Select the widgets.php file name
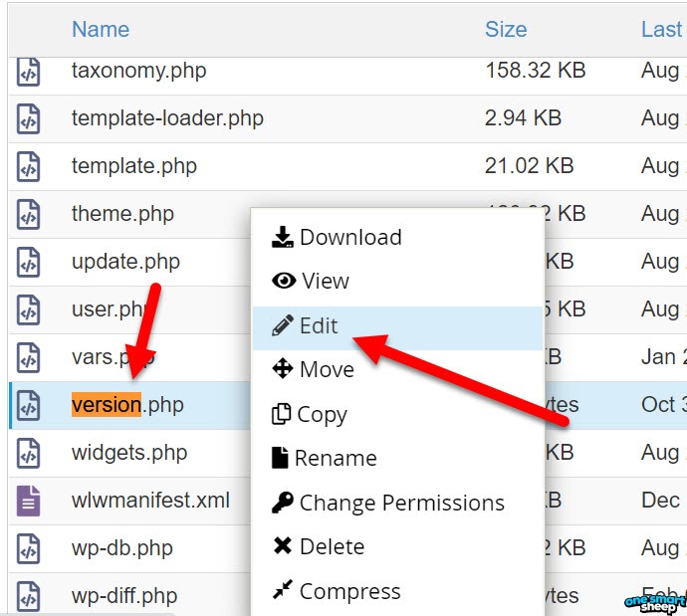Image resolution: width=687 pixels, height=616 pixels. (x=129, y=452)
